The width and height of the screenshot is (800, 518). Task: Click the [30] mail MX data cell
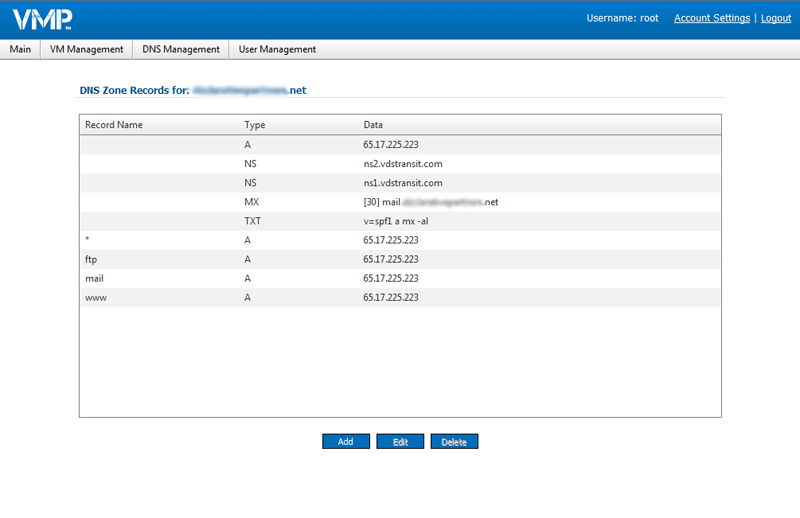point(431,202)
